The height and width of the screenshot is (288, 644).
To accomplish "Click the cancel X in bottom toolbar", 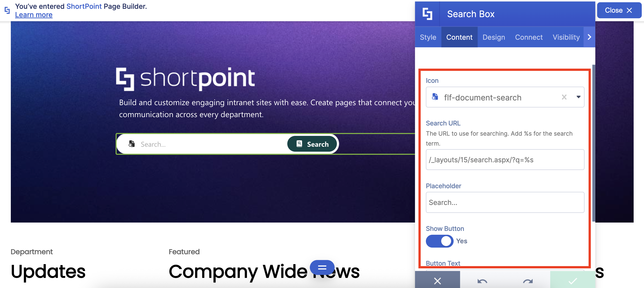I will 437,281.
